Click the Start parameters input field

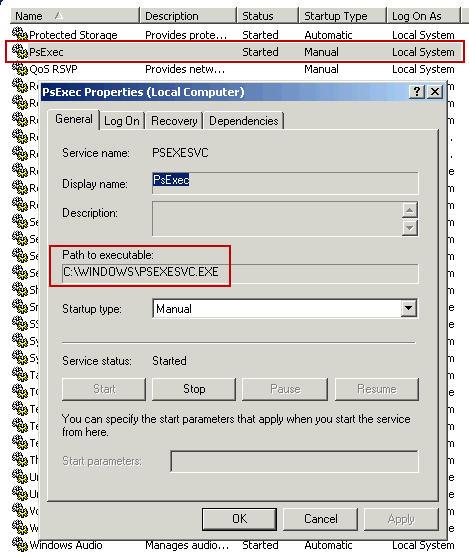tap(295, 461)
